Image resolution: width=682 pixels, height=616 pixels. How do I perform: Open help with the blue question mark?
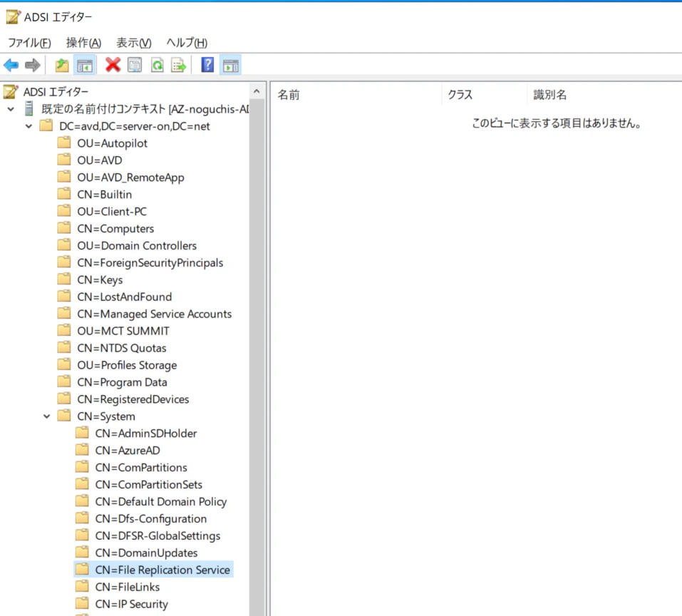pyautogui.click(x=207, y=66)
